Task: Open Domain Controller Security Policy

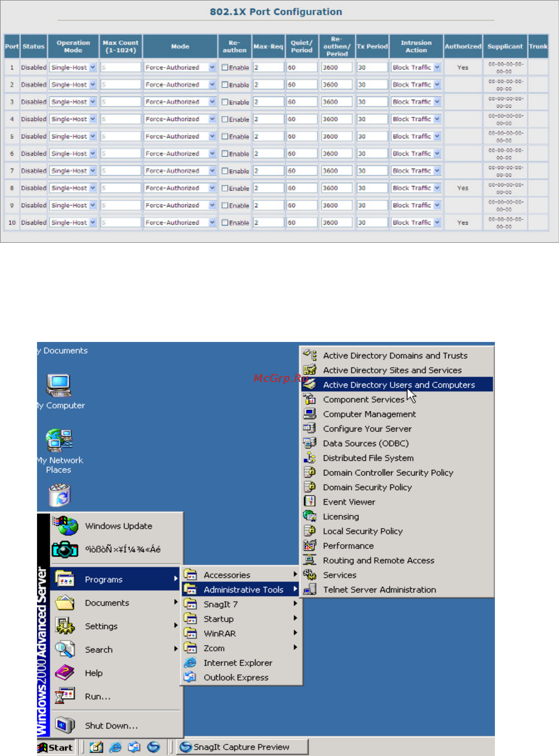Action: (397, 472)
